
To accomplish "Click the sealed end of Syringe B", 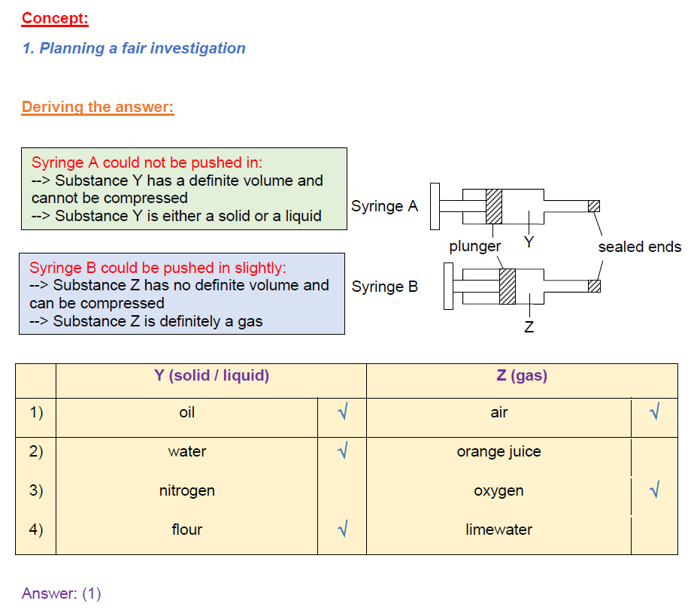I will point(594,286).
